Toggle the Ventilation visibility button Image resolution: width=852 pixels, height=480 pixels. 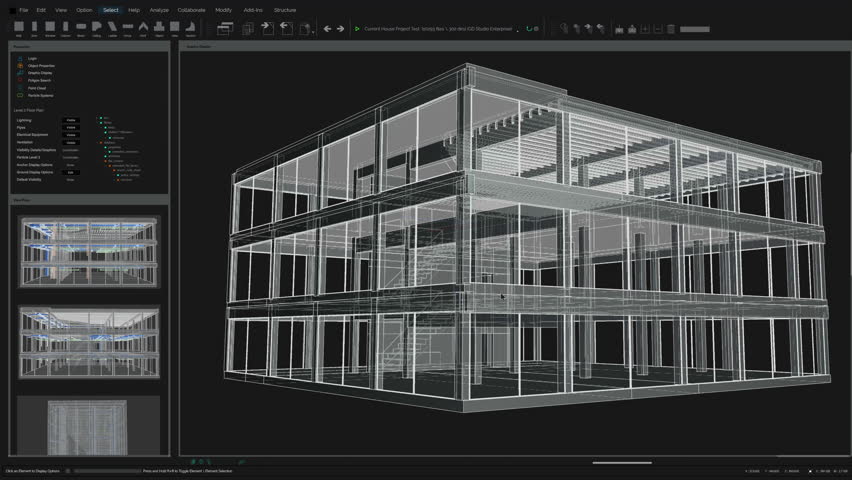(71, 142)
